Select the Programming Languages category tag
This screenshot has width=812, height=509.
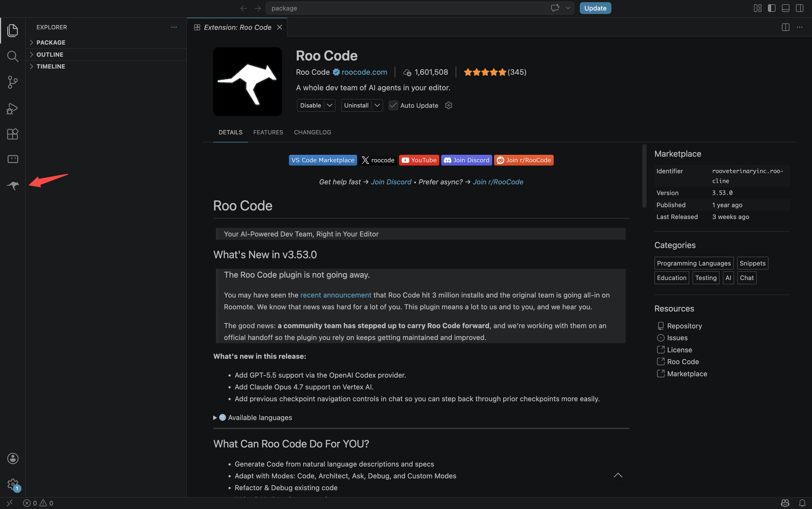point(694,263)
